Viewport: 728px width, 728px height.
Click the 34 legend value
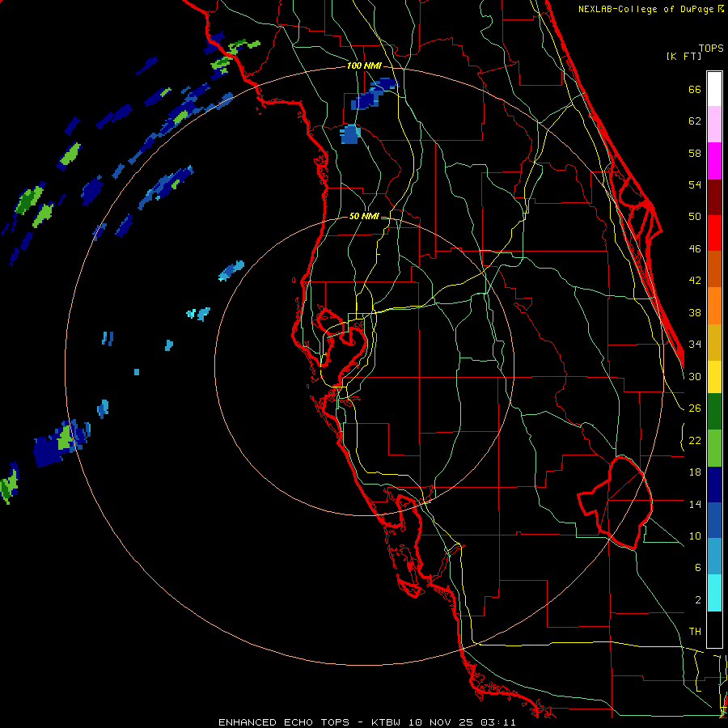695,345
